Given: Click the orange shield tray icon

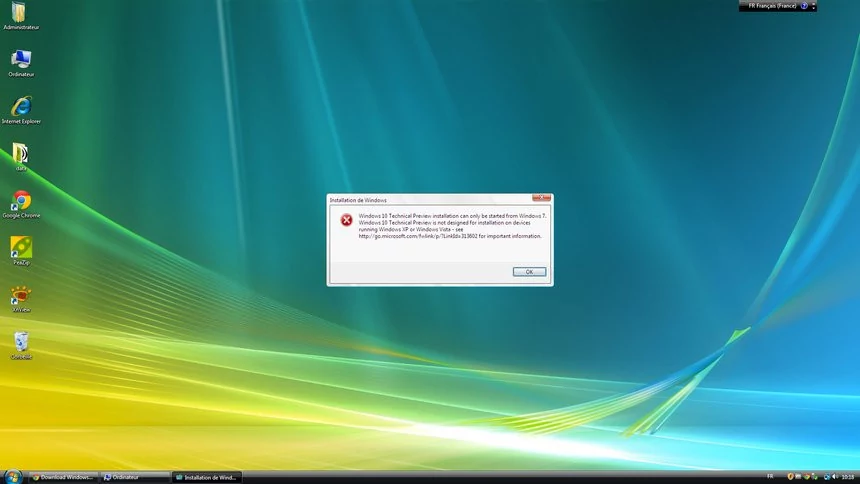Looking at the screenshot, I should (790, 476).
